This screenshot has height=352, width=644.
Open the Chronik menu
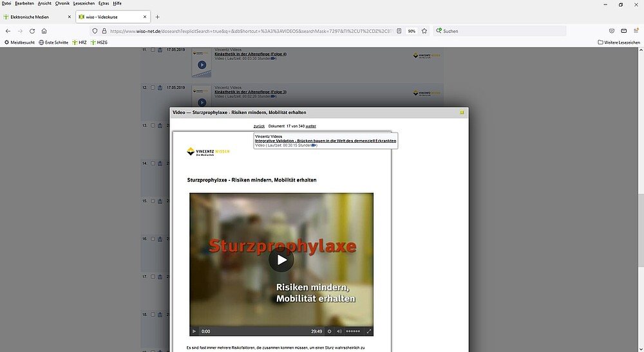point(62,3)
